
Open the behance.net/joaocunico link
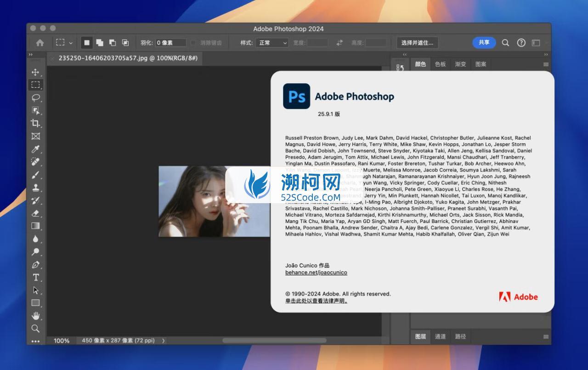(x=316, y=273)
